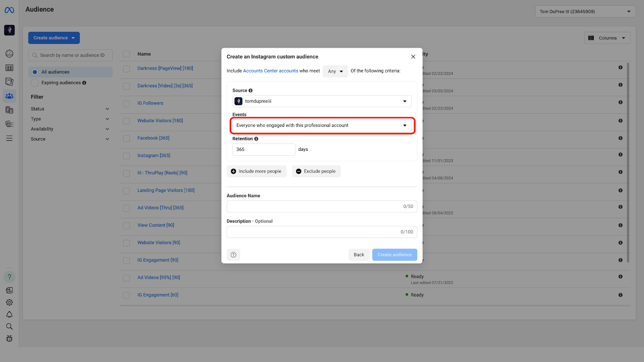Open the III - ThruPlay [Reels] [90] link
The height and width of the screenshot is (362, 644).
tap(162, 173)
